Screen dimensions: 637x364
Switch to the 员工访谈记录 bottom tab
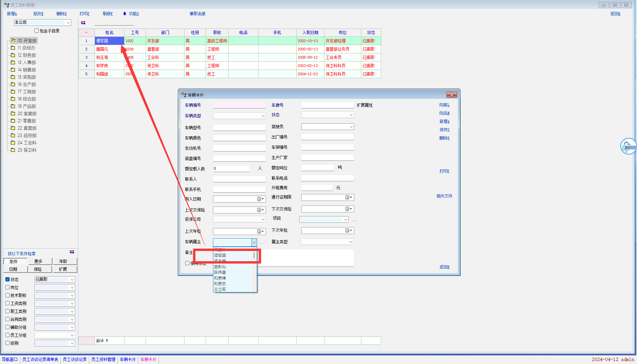75,359
